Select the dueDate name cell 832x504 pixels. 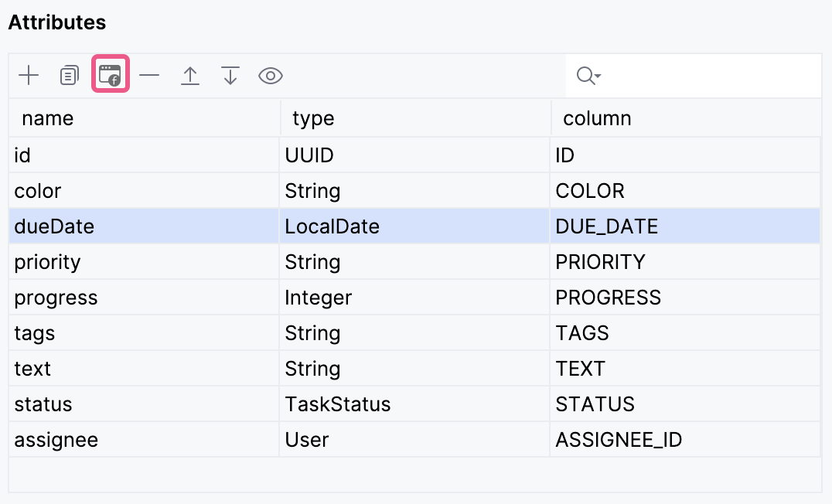[54, 226]
